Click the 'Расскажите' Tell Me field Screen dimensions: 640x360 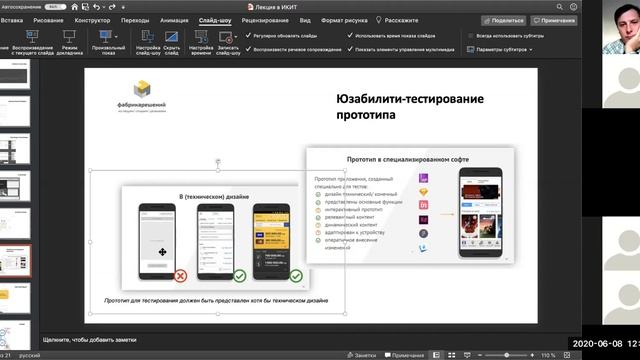401,20
